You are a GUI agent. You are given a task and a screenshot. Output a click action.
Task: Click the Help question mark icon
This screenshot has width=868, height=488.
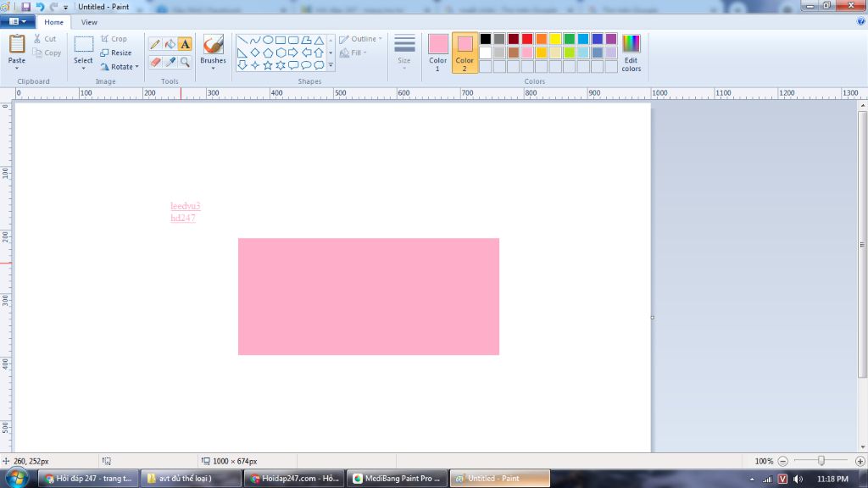pos(861,21)
